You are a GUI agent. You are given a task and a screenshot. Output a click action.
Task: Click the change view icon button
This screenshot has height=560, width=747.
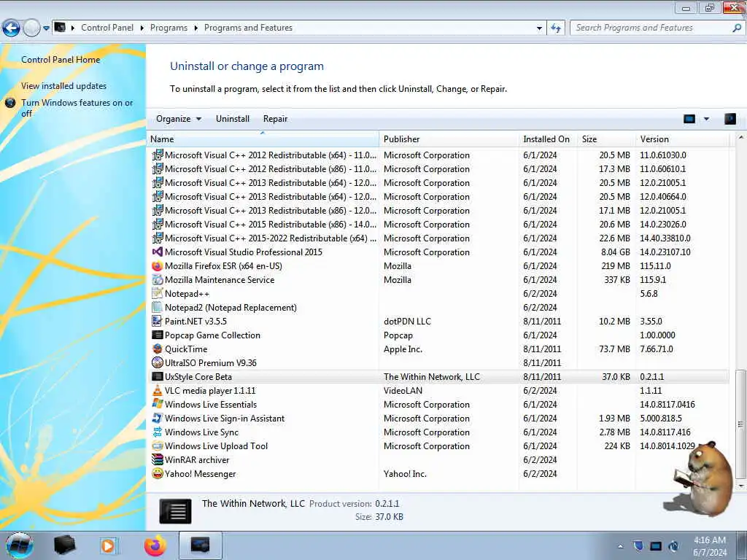click(x=689, y=119)
